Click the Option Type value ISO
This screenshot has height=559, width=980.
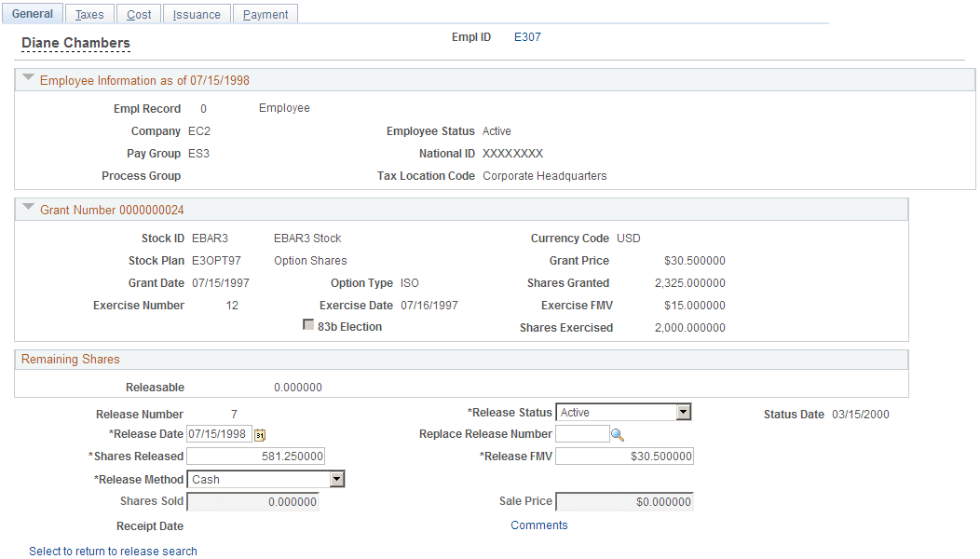[x=409, y=283]
